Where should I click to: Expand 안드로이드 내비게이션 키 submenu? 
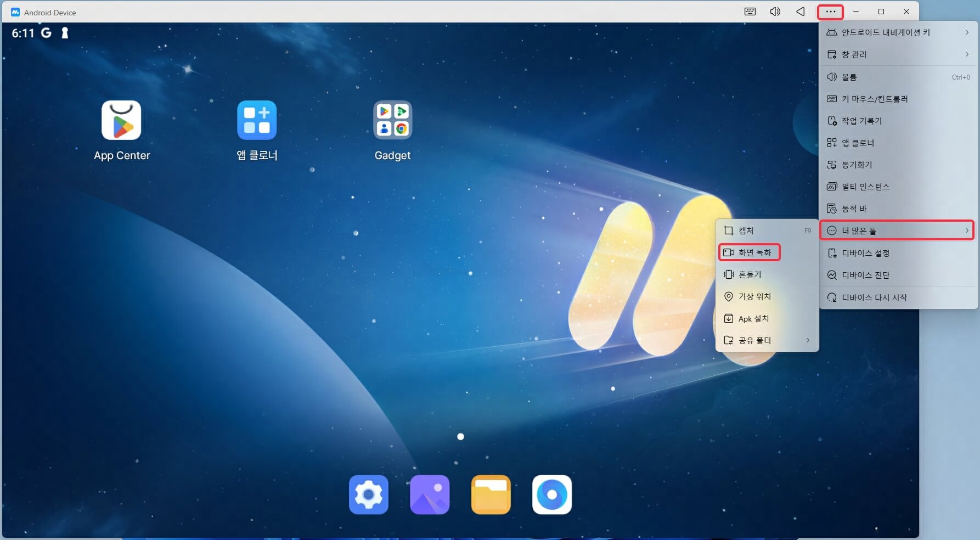pyautogui.click(x=898, y=32)
